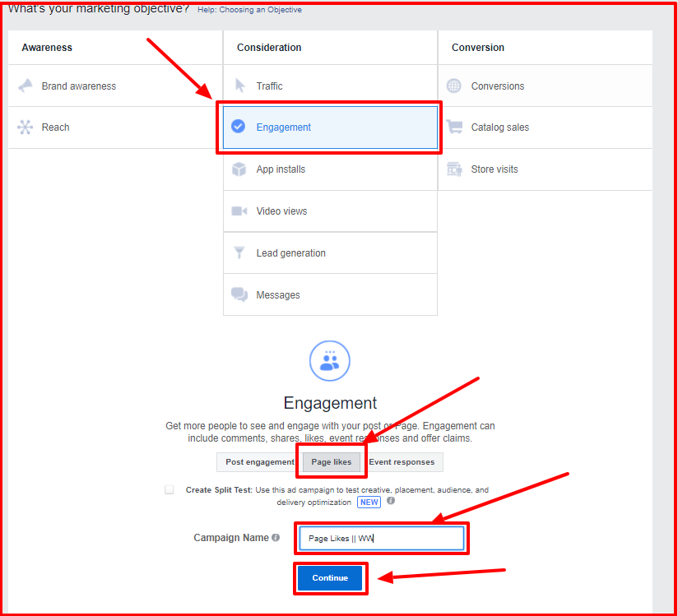Enable the Create Split Test checkbox

coord(169,489)
